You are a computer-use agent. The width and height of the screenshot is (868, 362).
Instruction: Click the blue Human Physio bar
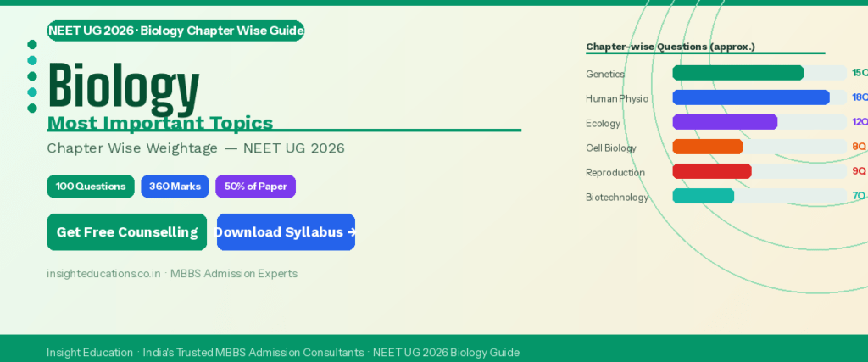[x=750, y=97]
